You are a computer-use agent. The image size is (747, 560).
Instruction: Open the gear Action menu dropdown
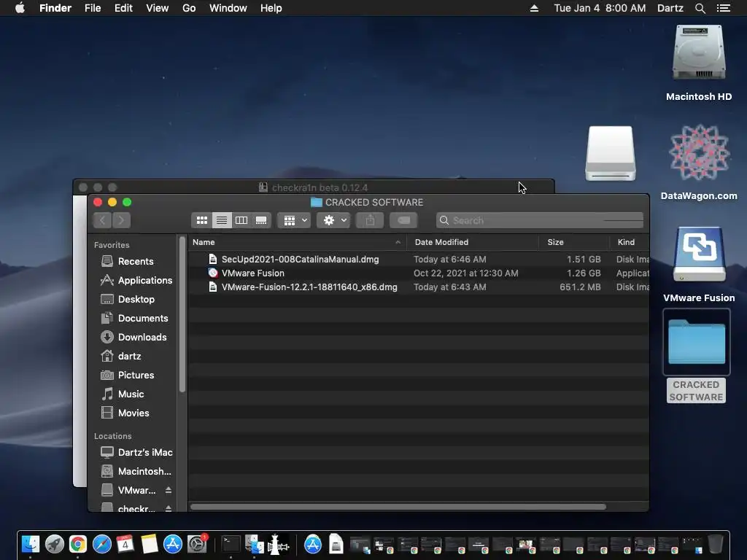point(334,220)
